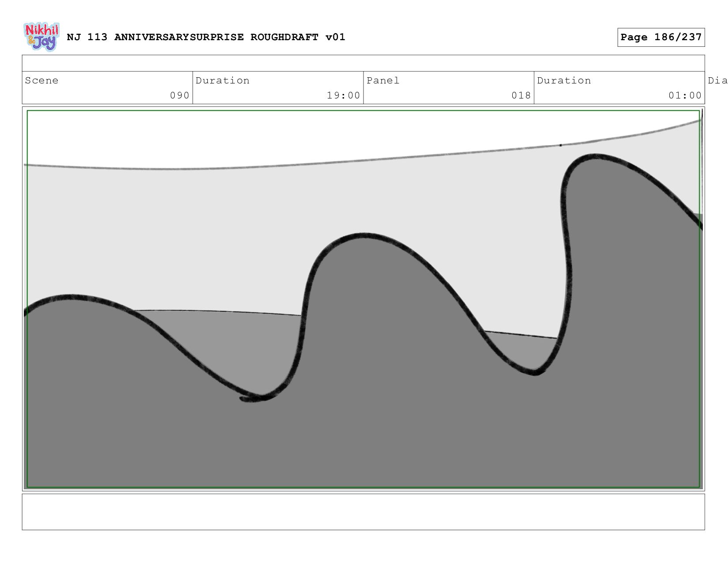The image size is (728, 563).
Task: Click the Duration label next to Scene
Action: [x=222, y=80]
